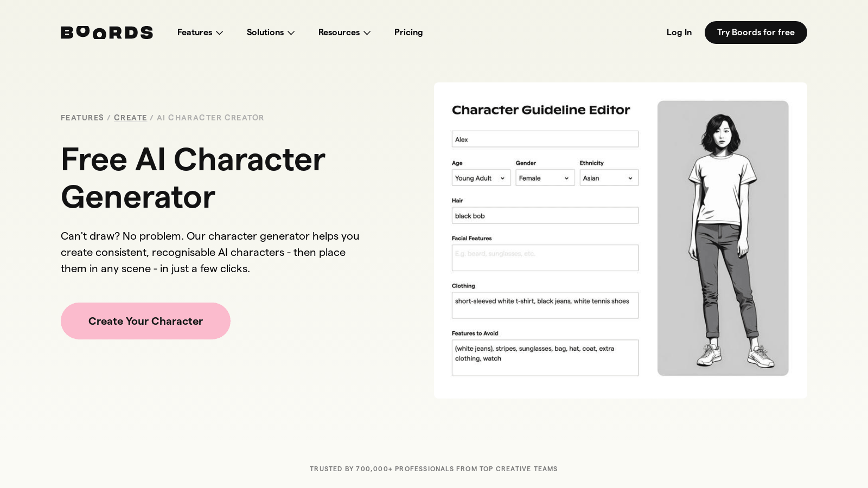
Task: Click the AI CHARACTER CREATOR breadcrumb text
Action: coord(210,118)
